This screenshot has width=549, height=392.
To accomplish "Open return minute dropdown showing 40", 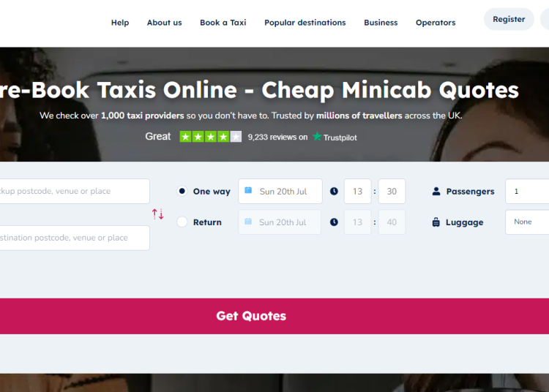I will click(x=392, y=222).
